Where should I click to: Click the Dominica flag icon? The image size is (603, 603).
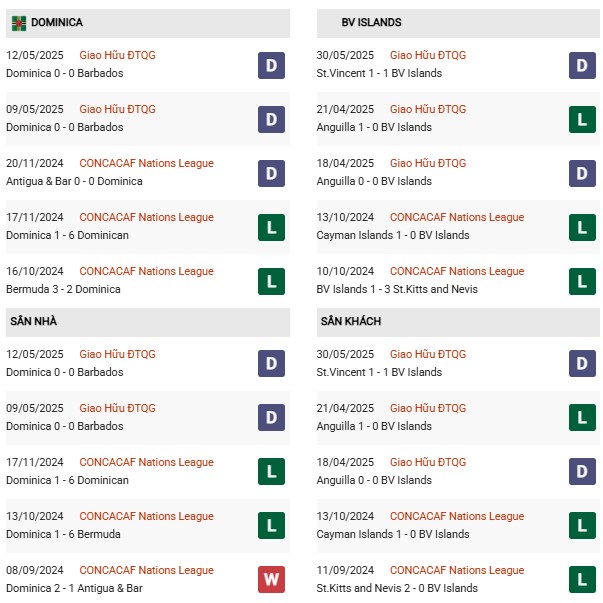coord(19,23)
